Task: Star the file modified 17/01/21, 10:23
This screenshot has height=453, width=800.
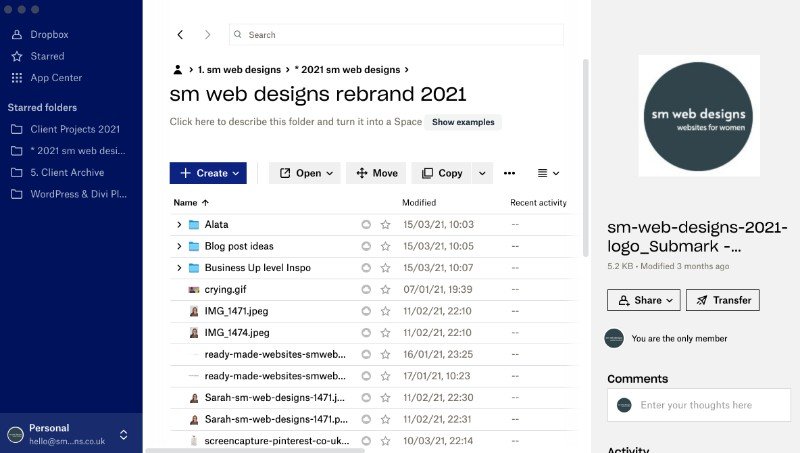Action: pyautogui.click(x=385, y=376)
